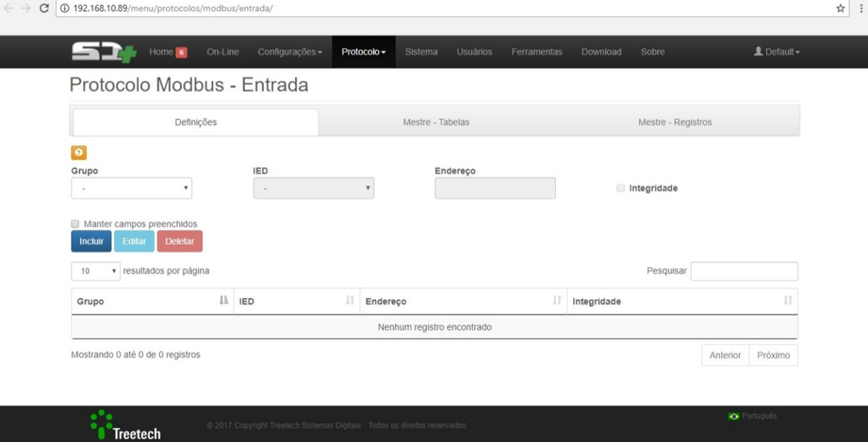
Task: Click the site info icon in address bar
Action: (65, 8)
